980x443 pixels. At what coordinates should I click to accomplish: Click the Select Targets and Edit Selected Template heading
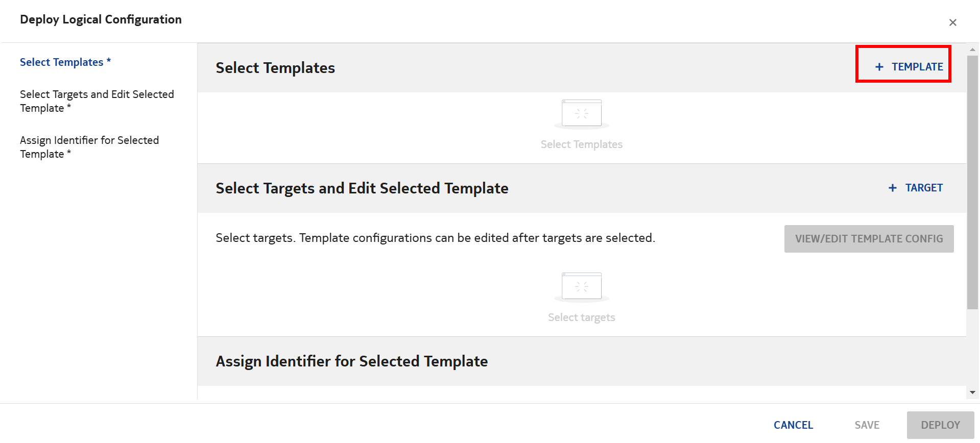[x=362, y=188]
